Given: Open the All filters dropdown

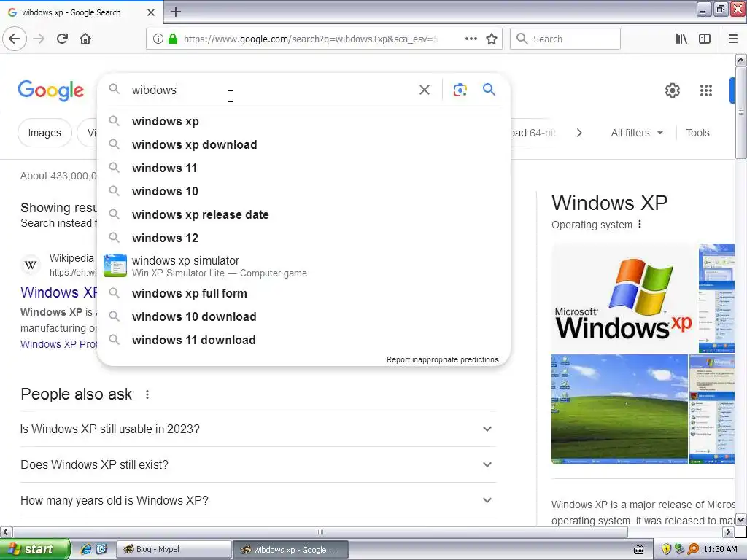Looking at the screenshot, I should (x=637, y=133).
